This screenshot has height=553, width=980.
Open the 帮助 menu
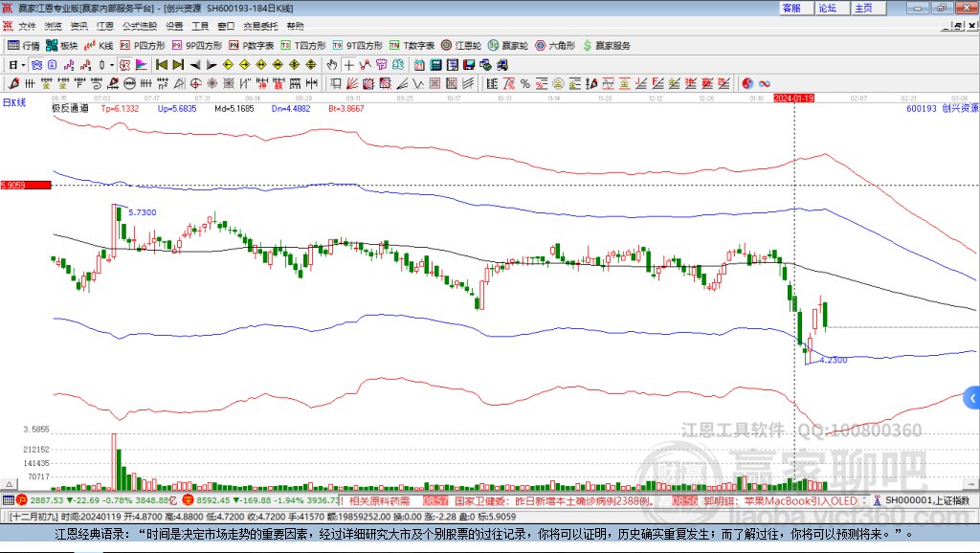click(x=295, y=26)
